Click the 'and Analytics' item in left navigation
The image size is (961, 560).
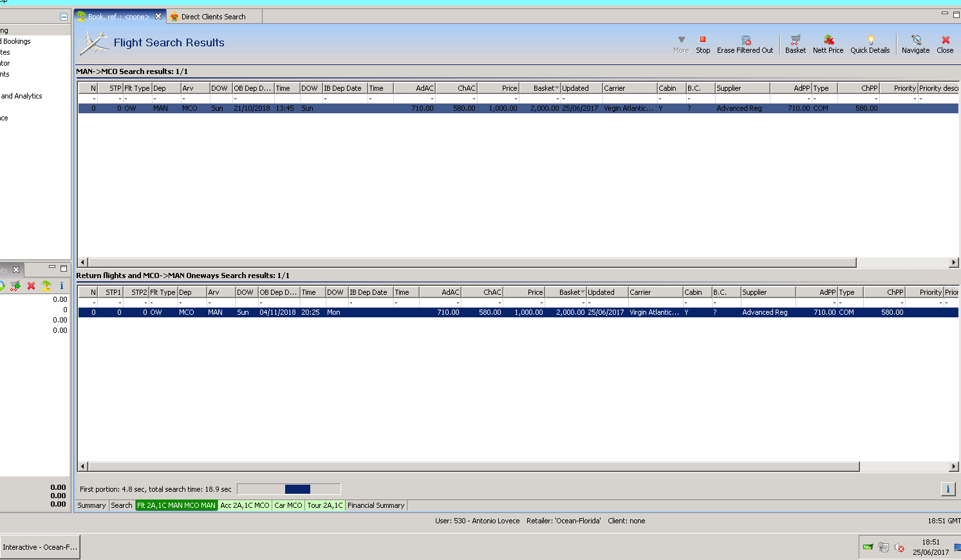pyautogui.click(x=22, y=96)
